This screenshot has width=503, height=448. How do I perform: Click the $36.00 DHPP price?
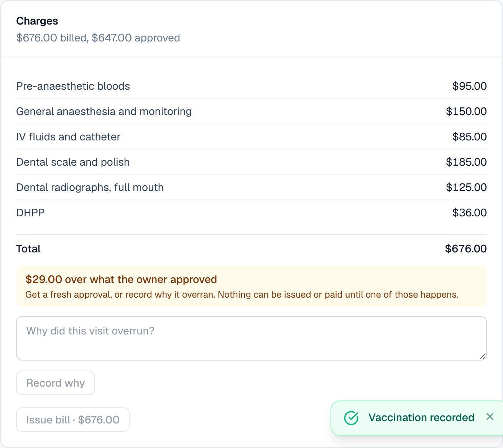[x=470, y=213]
